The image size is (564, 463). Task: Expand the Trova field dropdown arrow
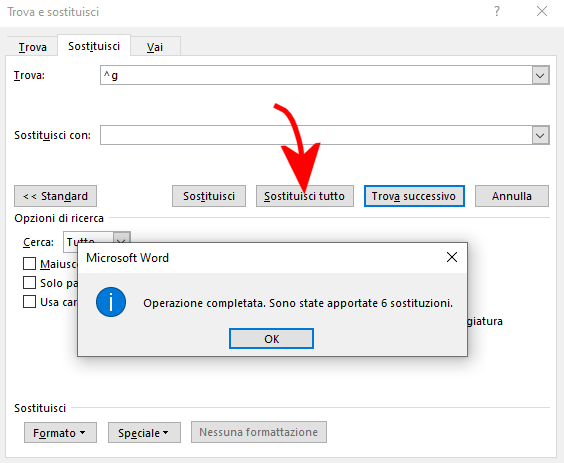coord(540,75)
